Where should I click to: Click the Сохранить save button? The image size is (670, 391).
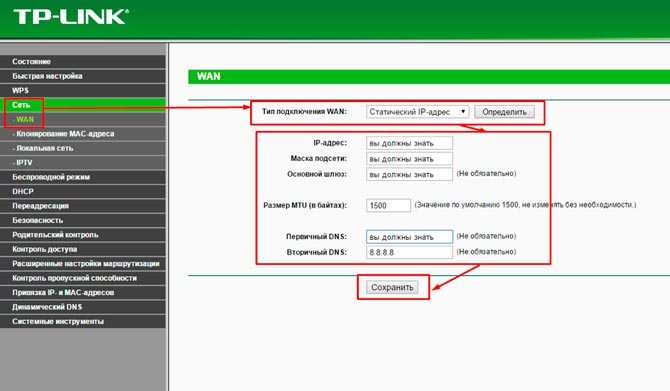point(392,287)
